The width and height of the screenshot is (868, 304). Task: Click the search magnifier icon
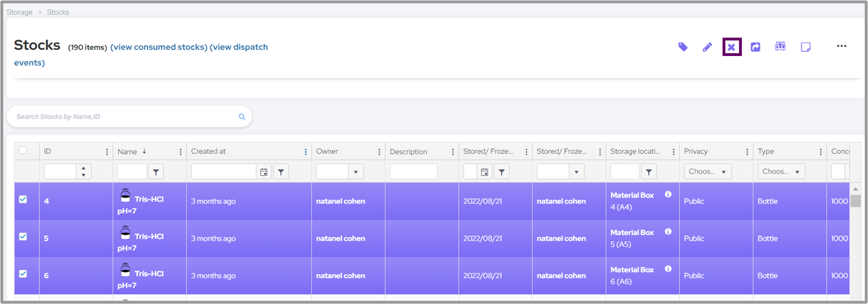pyautogui.click(x=242, y=117)
